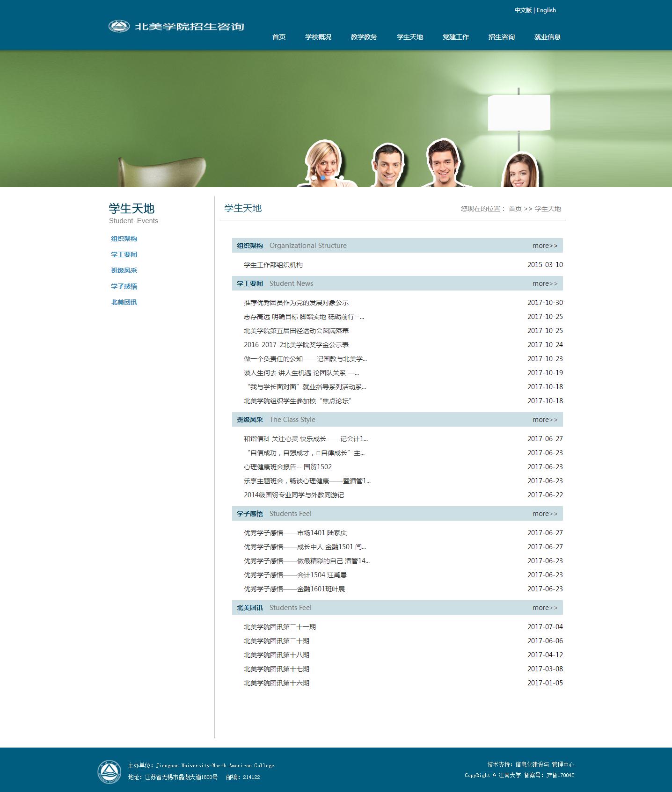
Task: Go to 就业信息 in top navigation
Action: (547, 37)
